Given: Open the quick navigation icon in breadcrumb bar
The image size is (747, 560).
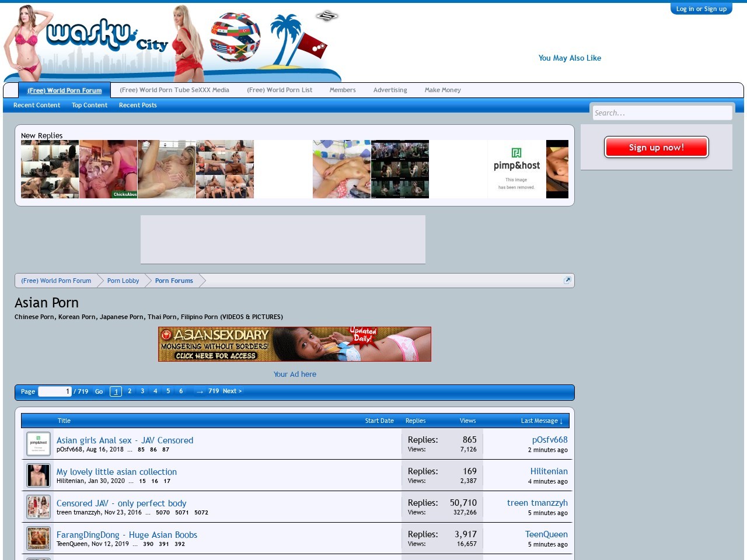Looking at the screenshot, I should [x=567, y=281].
